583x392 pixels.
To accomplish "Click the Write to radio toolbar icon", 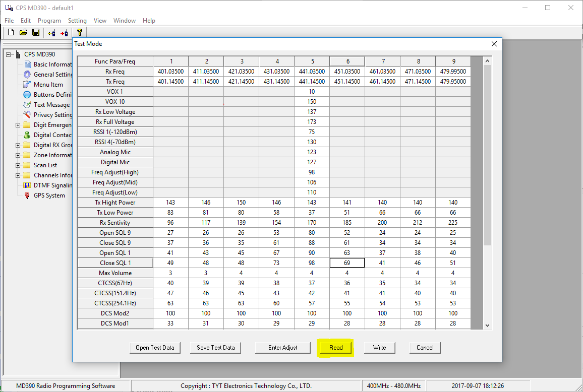I will point(64,33).
